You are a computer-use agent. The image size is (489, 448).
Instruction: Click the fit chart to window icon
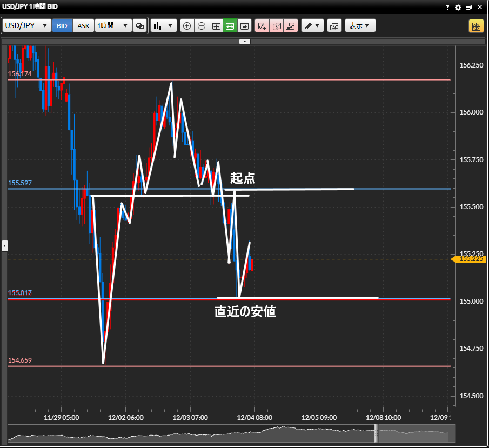[216, 26]
